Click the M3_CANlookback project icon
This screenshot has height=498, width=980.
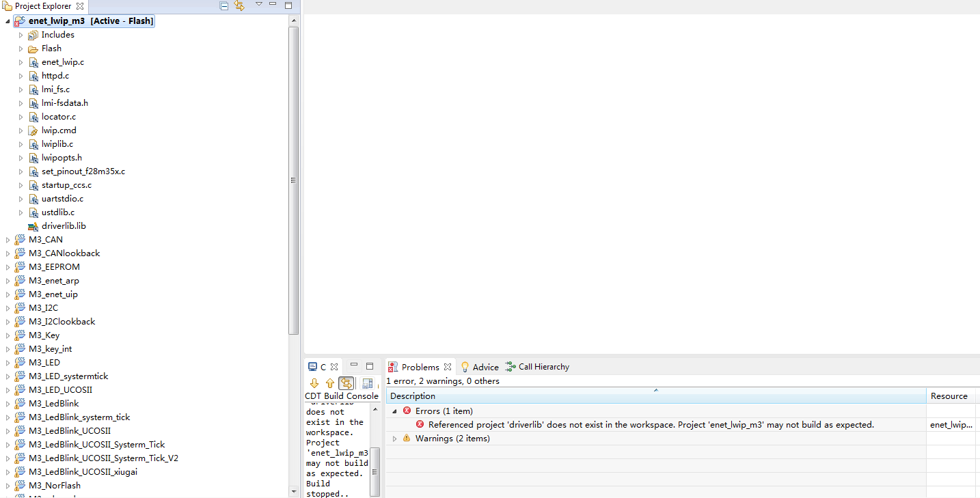click(20, 253)
